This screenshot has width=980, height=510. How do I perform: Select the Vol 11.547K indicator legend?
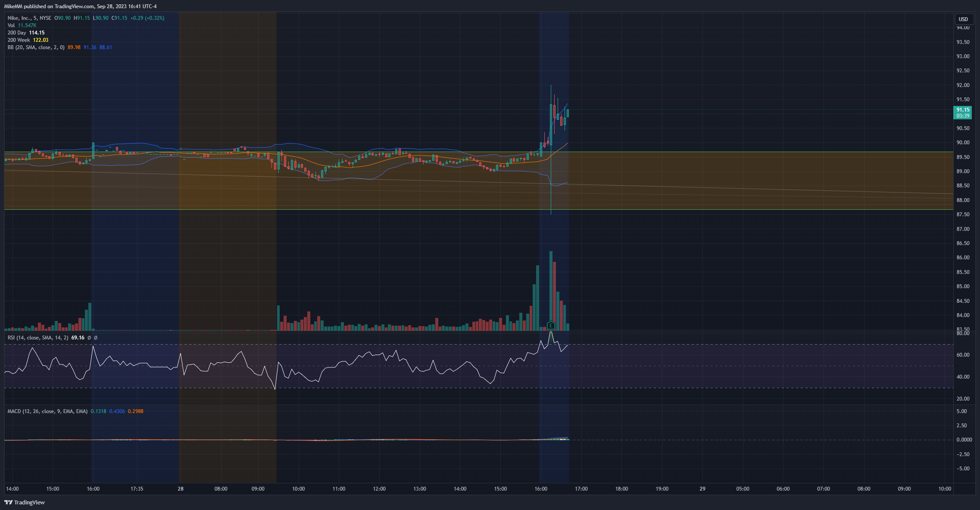pyautogui.click(x=22, y=25)
